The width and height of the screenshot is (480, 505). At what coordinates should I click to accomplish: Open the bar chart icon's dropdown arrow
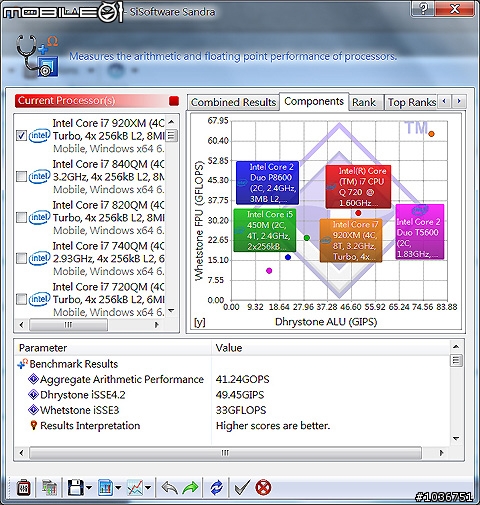pyautogui.click(x=118, y=488)
